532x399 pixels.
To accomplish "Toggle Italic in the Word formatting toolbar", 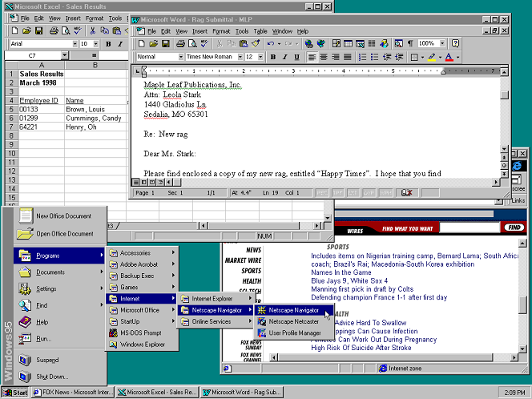I will (x=285, y=57).
